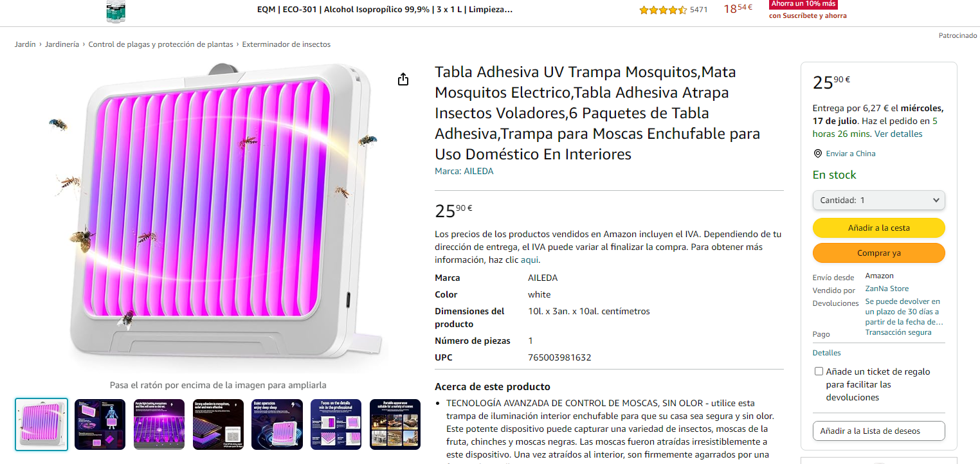This screenshot has width=980, height=464.
Task: Open the Ver detalles delivery link
Action: pyautogui.click(x=898, y=134)
